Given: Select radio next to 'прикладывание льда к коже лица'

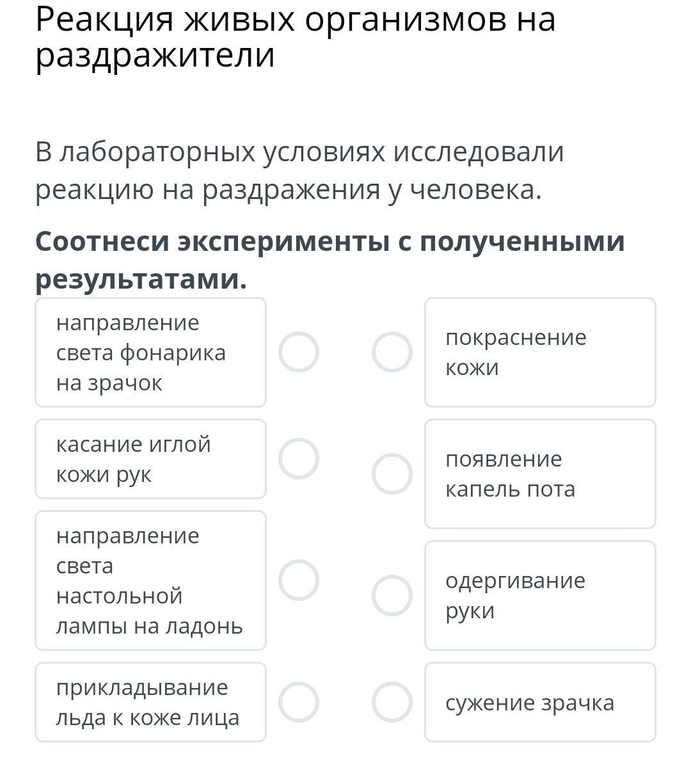Looking at the screenshot, I should [x=299, y=702].
